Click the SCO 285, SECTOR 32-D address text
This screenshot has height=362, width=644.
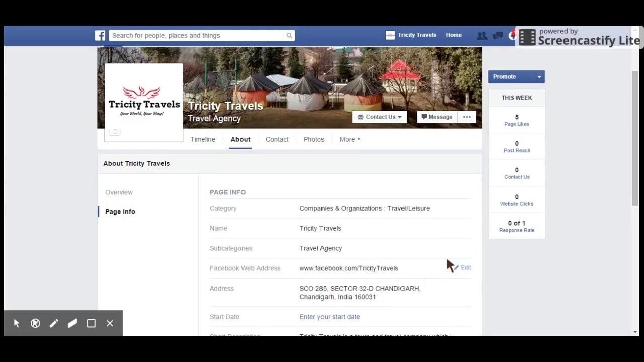(360, 293)
